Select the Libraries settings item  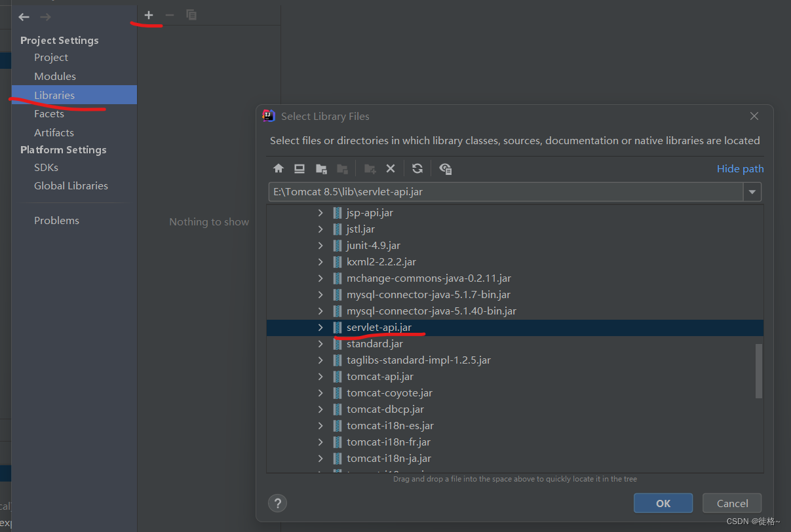click(x=54, y=95)
